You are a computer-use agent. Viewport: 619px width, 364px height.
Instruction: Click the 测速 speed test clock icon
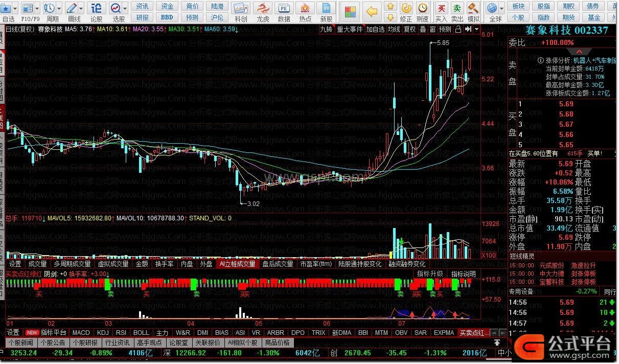point(423,8)
